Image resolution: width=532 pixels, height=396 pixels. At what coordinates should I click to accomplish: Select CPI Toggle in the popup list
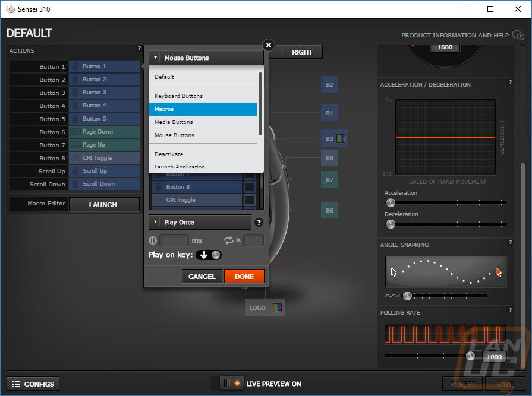tap(197, 200)
